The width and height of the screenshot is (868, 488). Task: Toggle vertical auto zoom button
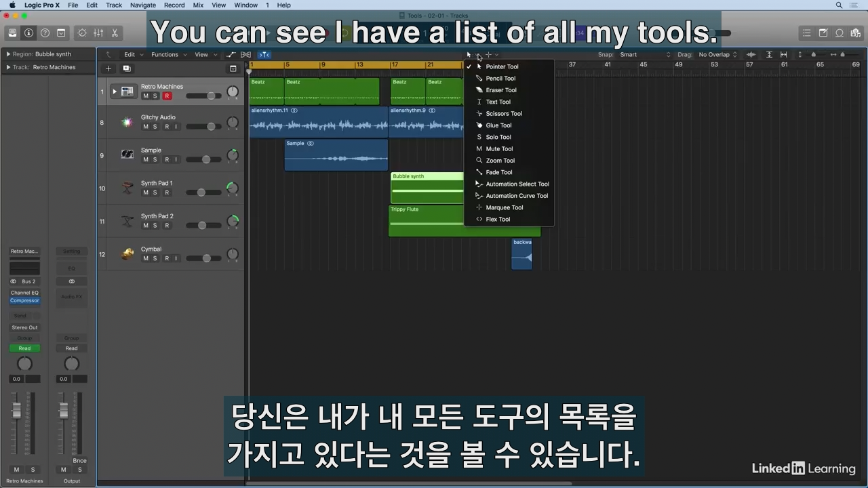(x=769, y=54)
